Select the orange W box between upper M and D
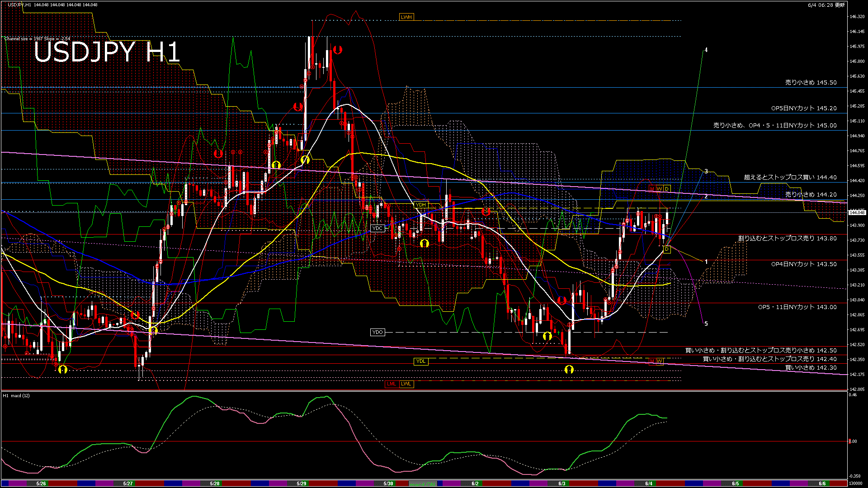This screenshot has height=488, width=868. point(659,188)
